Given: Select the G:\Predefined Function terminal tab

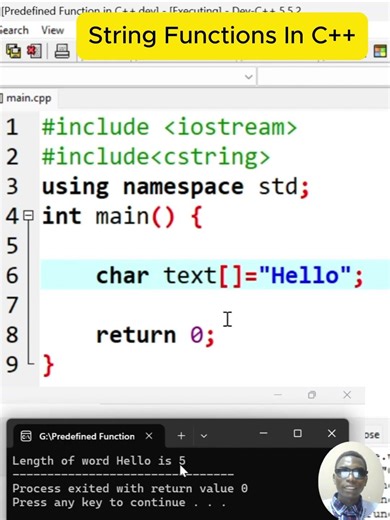Looking at the screenshot, I should [87, 436].
